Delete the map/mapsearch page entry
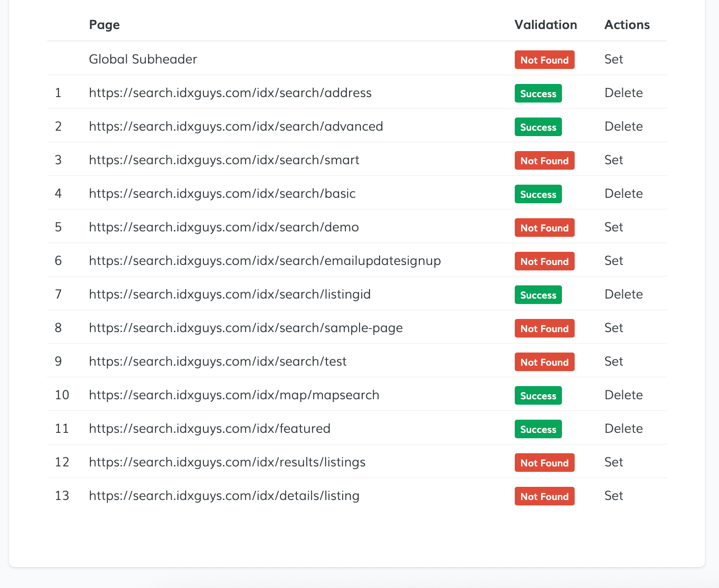Viewport: 719px width, 588px height. (x=623, y=395)
